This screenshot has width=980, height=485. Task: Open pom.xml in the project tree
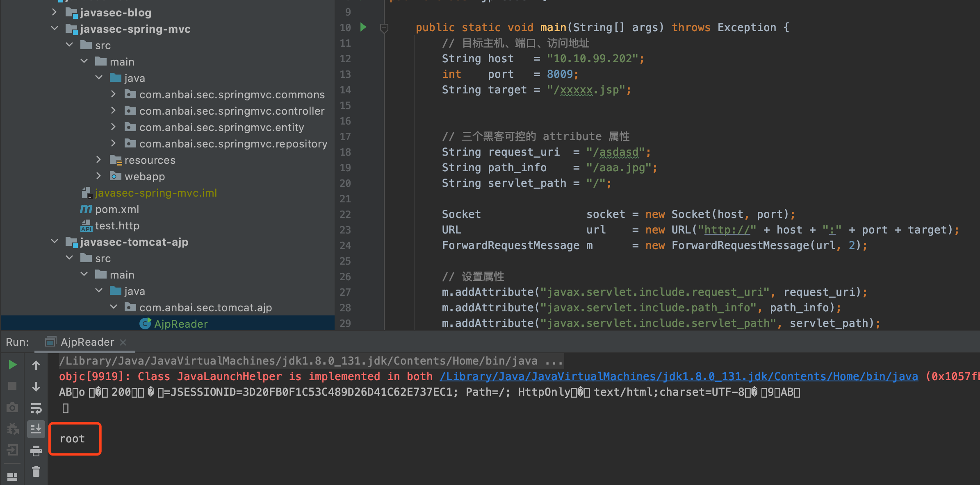click(117, 209)
